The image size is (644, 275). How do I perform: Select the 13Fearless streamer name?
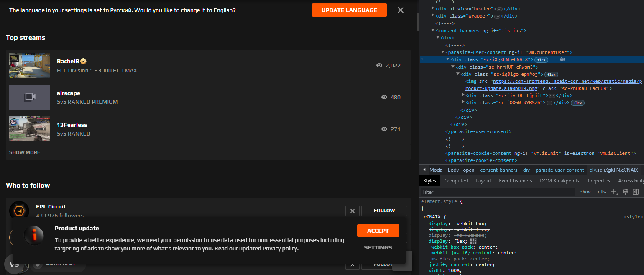pos(72,125)
